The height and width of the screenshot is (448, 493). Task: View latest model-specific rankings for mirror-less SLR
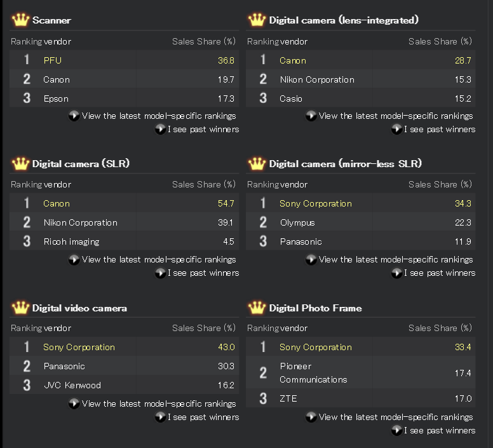tap(396, 260)
